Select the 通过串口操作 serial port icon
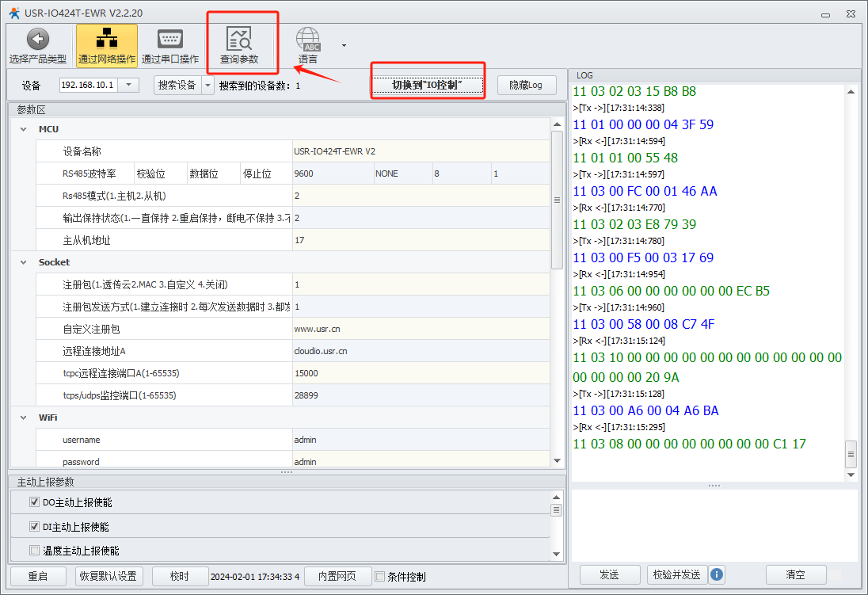 170,40
